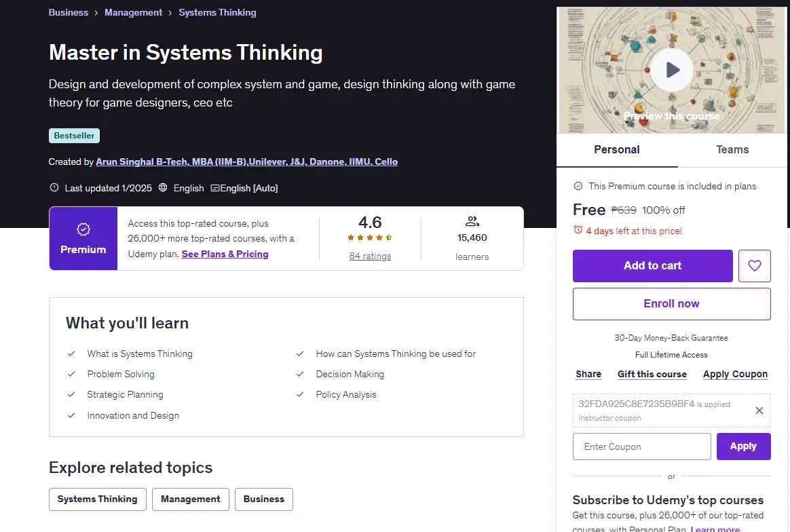Switch to the Teams tab

732,149
